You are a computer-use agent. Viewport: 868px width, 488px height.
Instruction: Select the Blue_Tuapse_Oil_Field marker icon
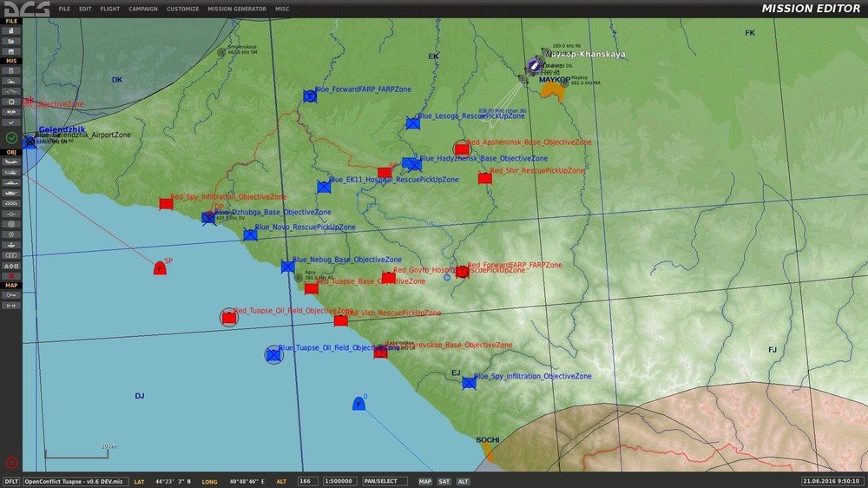tap(273, 354)
